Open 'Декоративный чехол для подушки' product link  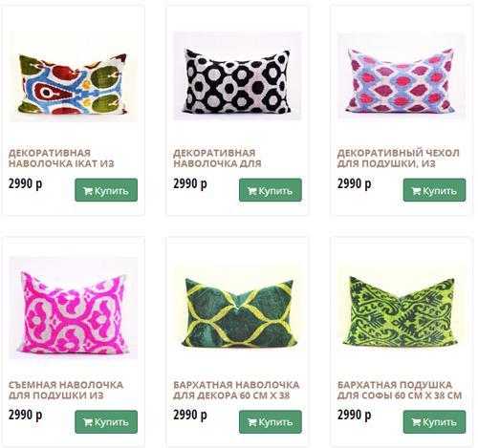(399, 159)
